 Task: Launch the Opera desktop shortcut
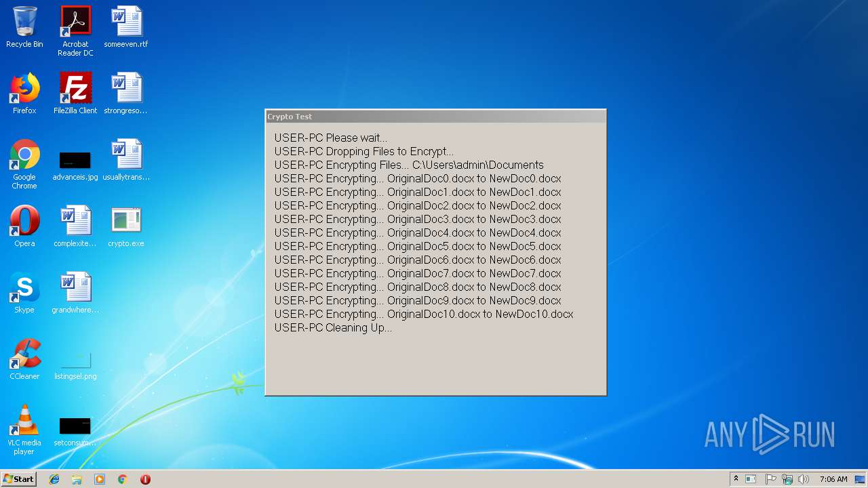(x=24, y=226)
